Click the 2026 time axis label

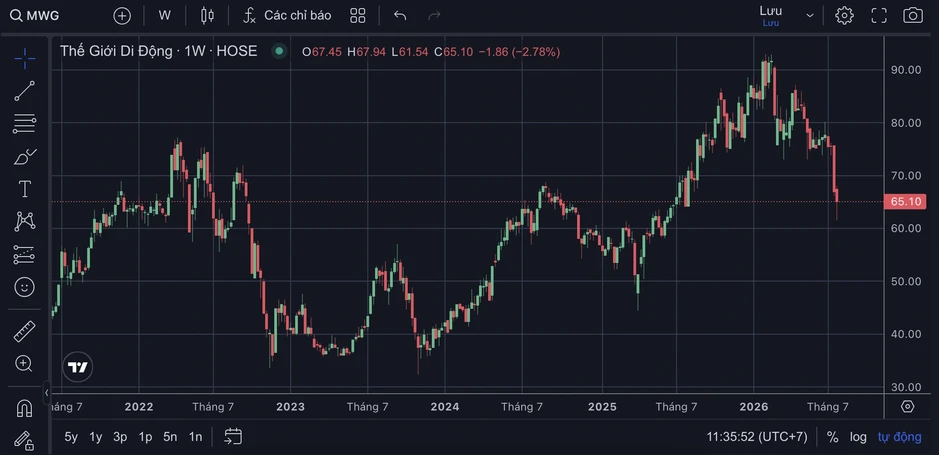(754, 407)
